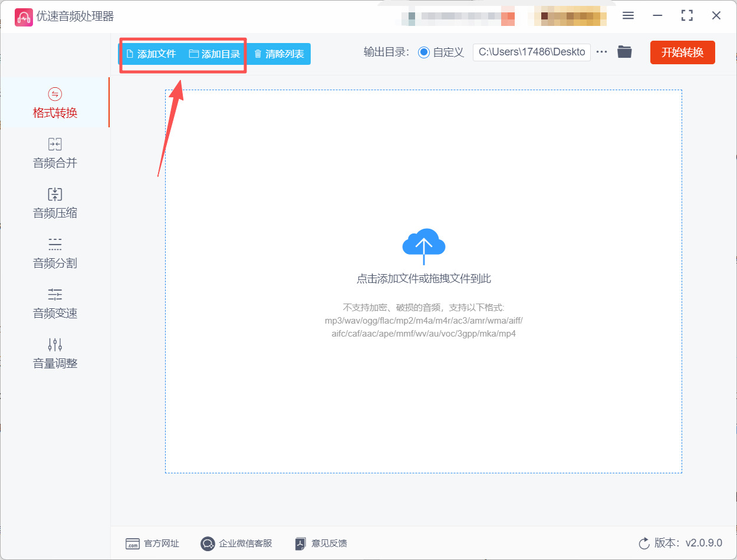Viewport: 737px width, 560px height.
Task: Open the 音量调整 (volume adjust) panel
Action: coord(54,355)
